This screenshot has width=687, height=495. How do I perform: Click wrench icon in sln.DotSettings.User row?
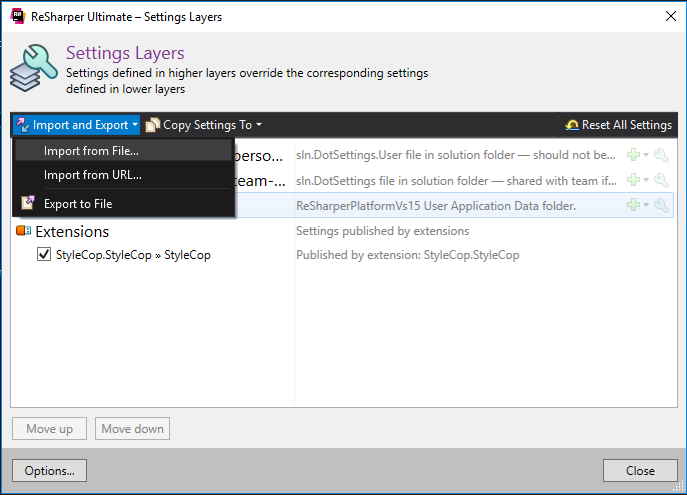coord(661,155)
